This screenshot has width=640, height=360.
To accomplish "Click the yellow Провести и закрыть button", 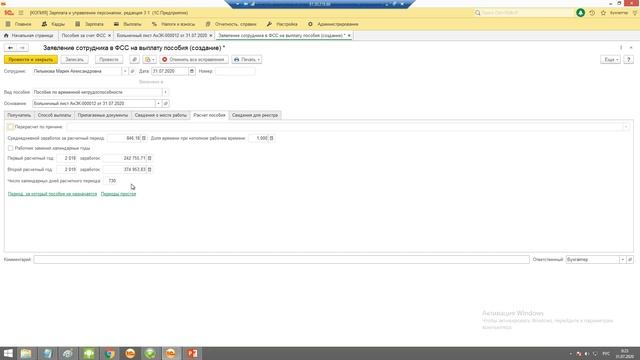I will (31, 60).
